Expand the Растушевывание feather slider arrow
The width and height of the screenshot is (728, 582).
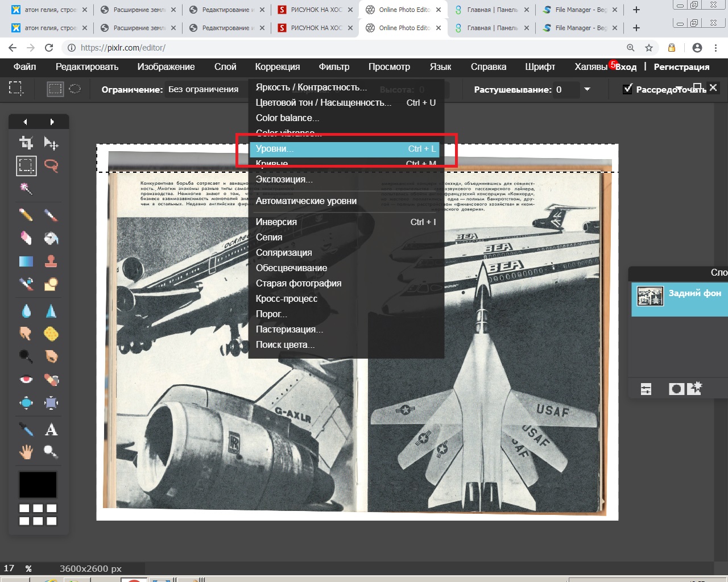pyautogui.click(x=587, y=89)
